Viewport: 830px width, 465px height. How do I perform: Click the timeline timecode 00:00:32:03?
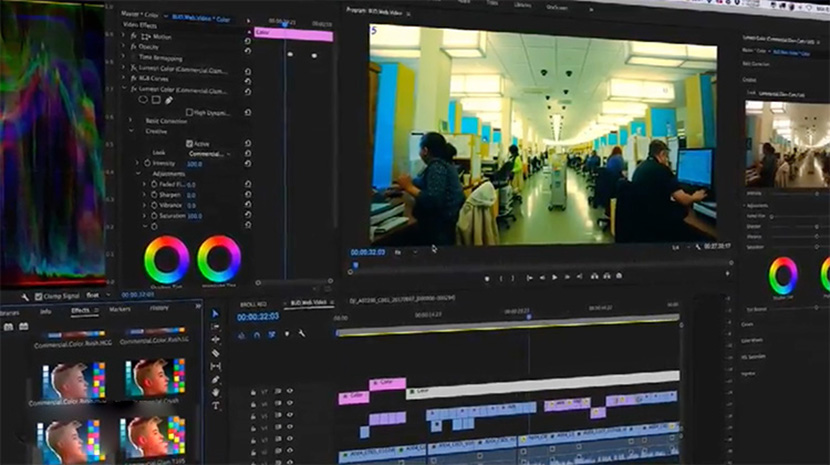pos(258,317)
